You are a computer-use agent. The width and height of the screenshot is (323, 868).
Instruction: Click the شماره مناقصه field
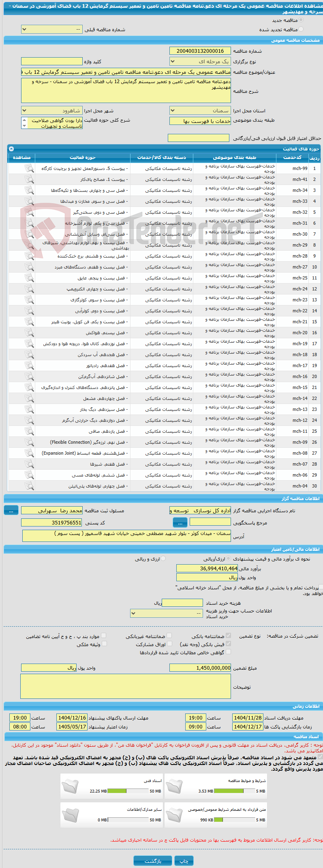[200, 51]
